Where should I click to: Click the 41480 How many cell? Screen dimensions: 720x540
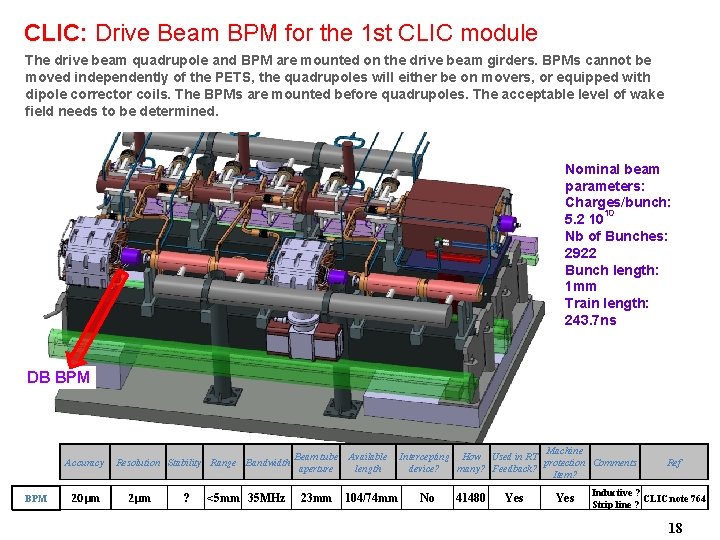[x=471, y=498]
